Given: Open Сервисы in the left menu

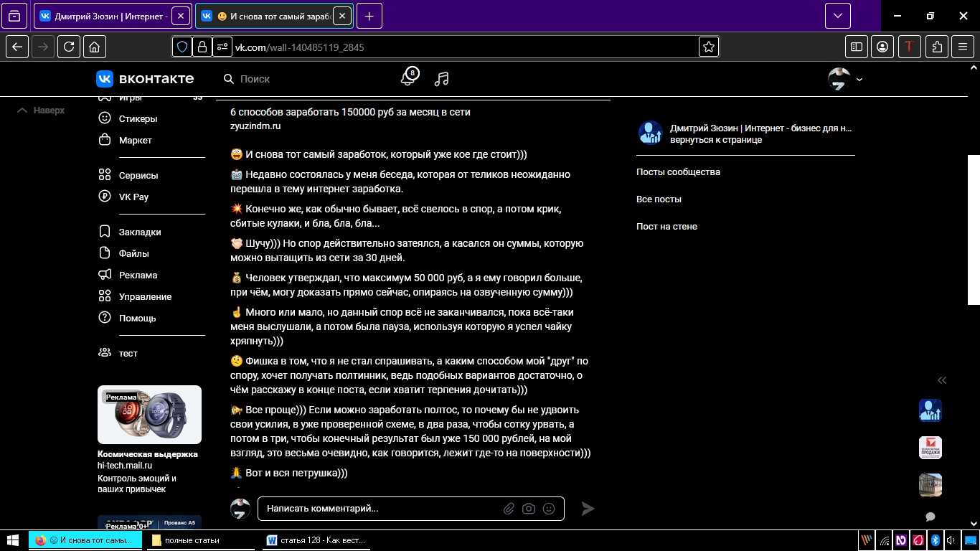Looking at the screenshot, I should [x=138, y=175].
